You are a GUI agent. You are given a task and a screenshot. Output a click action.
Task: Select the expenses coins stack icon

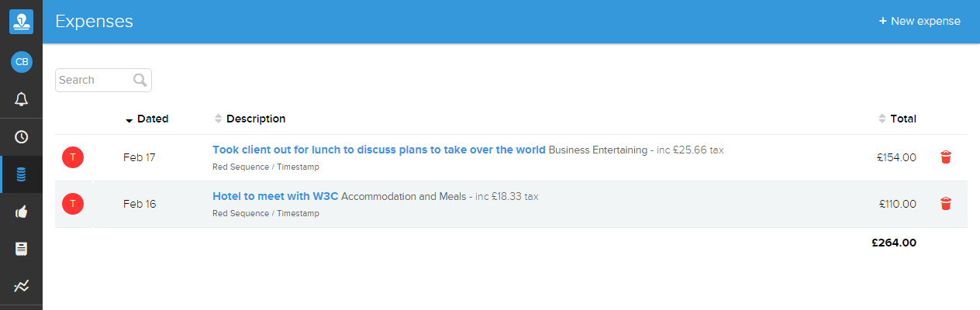tap(21, 174)
